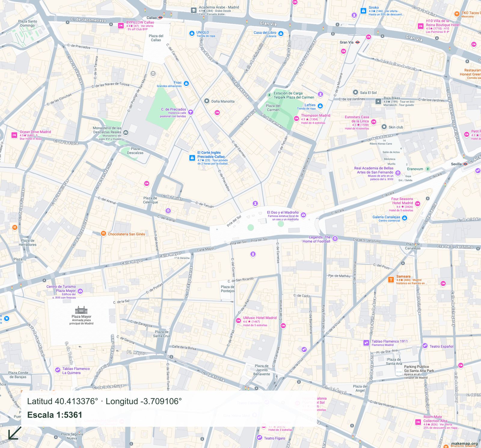The image size is (481, 448).
Task: Click UMusic Hotel Madrid icon
Action: point(238,320)
